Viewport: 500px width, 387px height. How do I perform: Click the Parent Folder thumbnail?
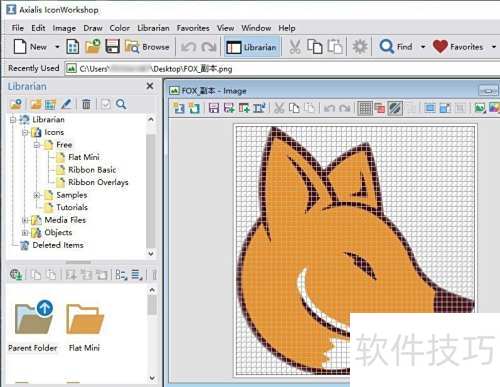[x=33, y=326]
